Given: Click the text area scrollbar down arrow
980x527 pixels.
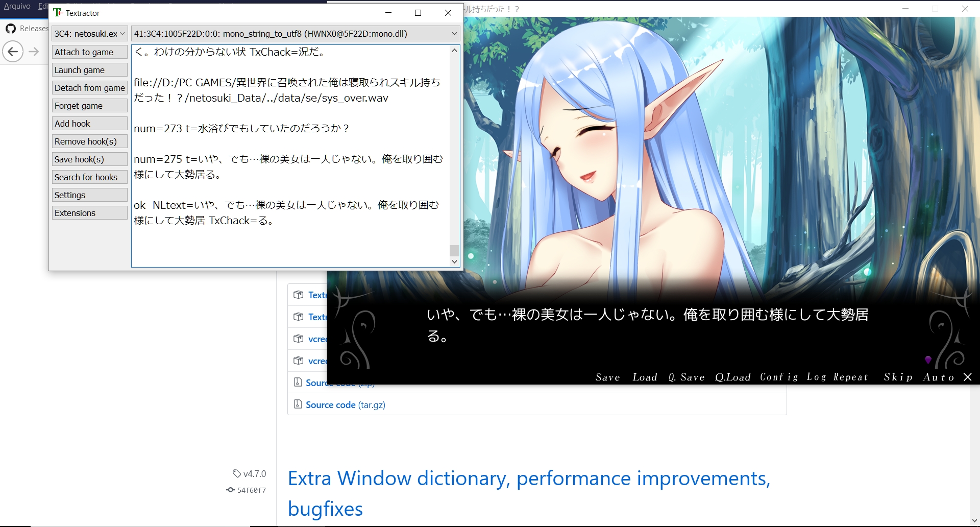Looking at the screenshot, I should pyautogui.click(x=454, y=261).
